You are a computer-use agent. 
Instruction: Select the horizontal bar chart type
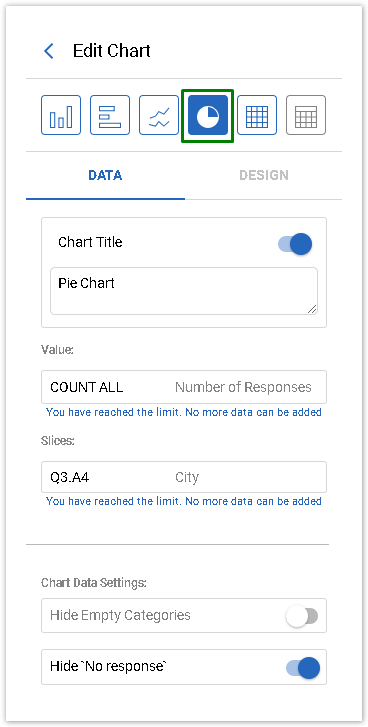coord(110,115)
